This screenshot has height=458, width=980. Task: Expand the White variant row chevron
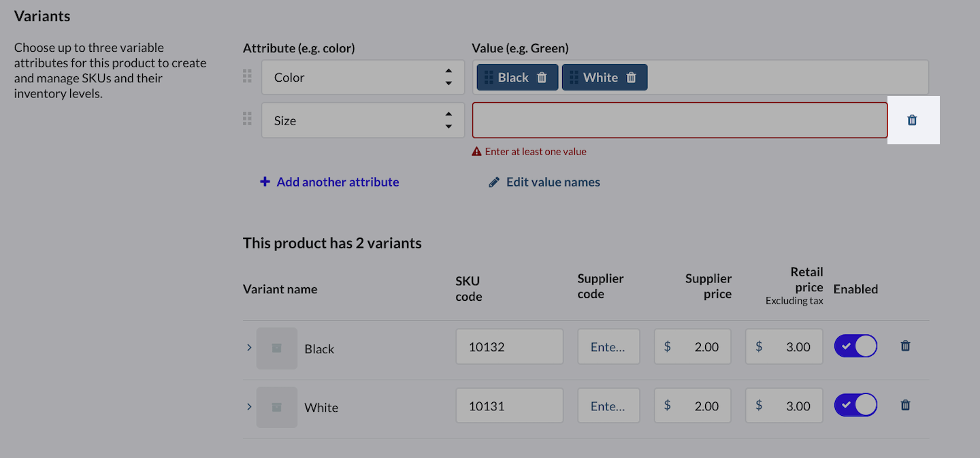[249, 406]
